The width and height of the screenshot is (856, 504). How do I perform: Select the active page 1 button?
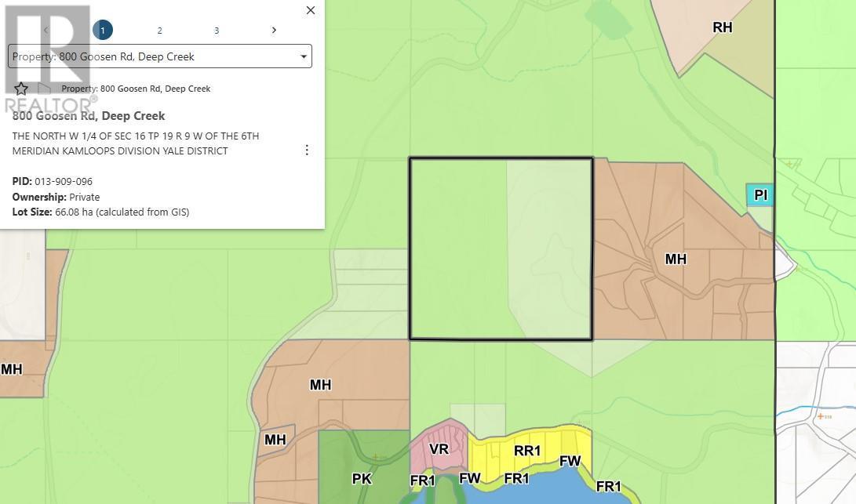click(103, 30)
